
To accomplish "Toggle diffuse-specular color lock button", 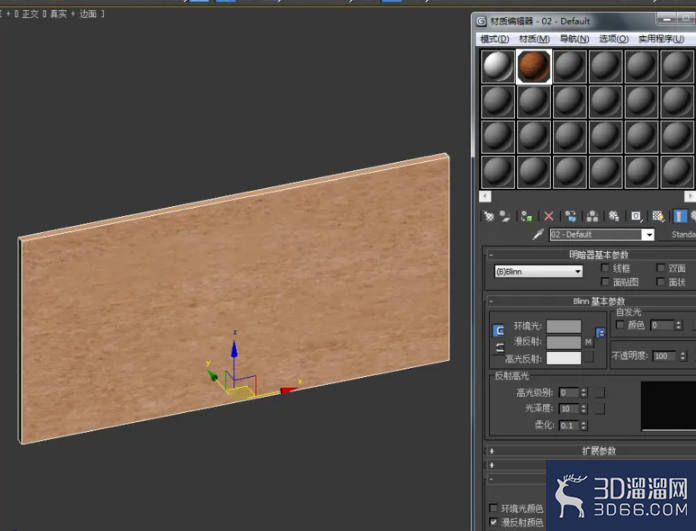I will click(x=499, y=347).
